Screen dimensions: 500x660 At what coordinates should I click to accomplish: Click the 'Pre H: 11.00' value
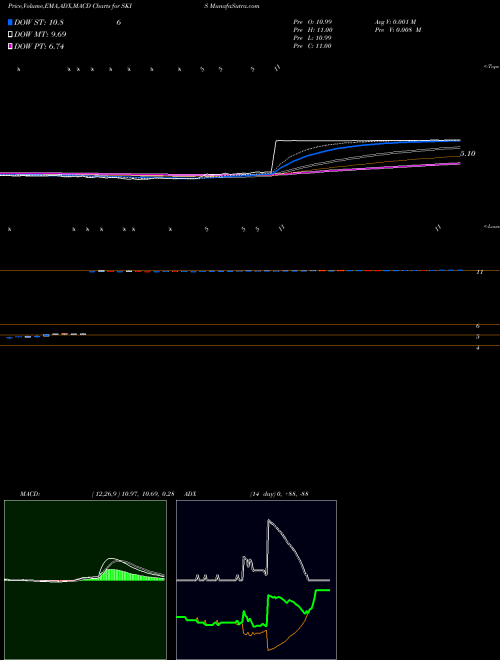(x=313, y=30)
